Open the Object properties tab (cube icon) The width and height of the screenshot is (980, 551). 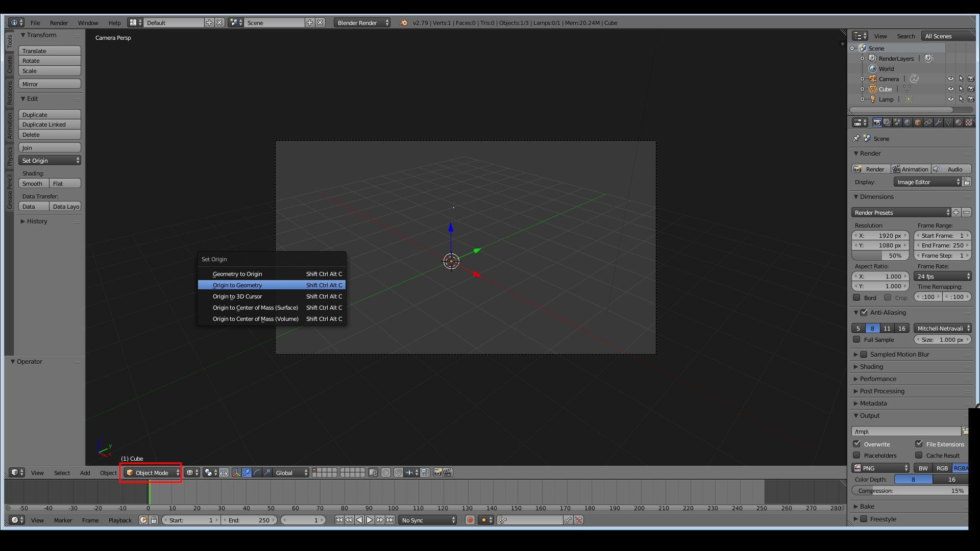[x=918, y=122]
